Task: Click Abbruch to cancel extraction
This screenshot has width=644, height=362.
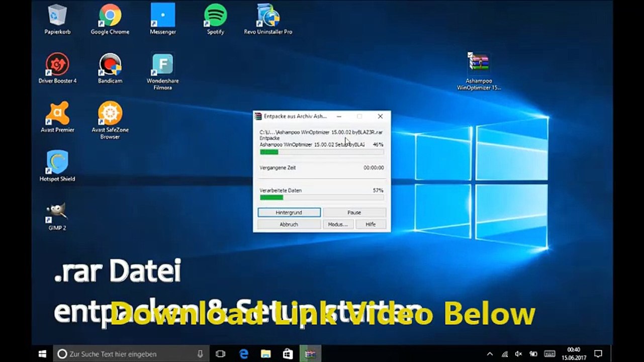Action: click(x=289, y=224)
